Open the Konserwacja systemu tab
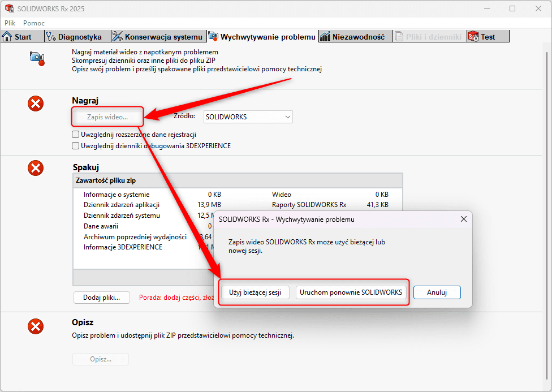Screen dimensions: 552x392 [158, 37]
